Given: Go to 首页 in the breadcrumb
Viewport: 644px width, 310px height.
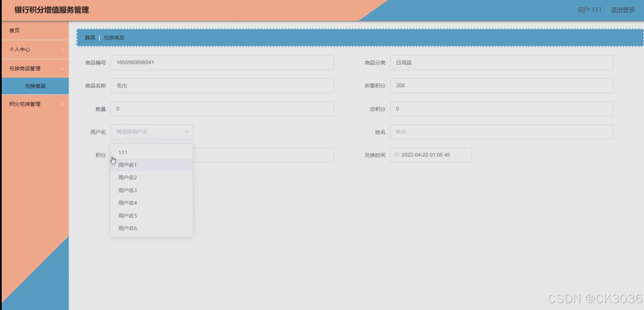Looking at the screenshot, I should [x=90, y=38].
